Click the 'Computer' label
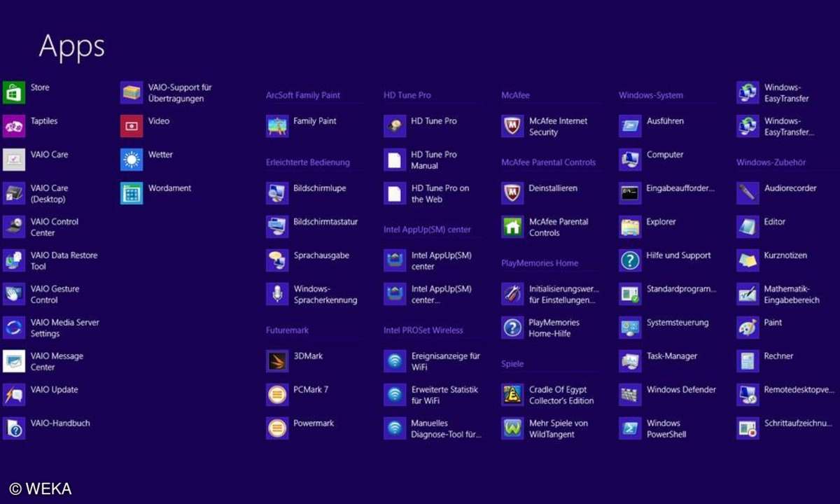Viewport: 840px width, 504px height. [665, 155]
